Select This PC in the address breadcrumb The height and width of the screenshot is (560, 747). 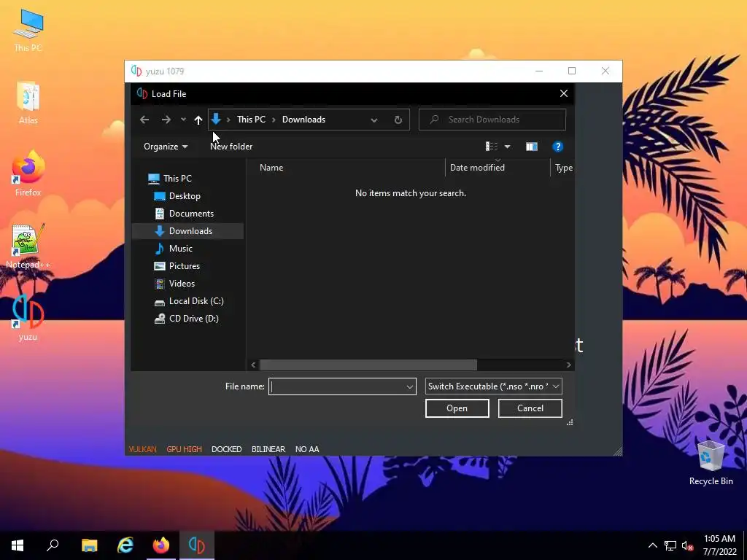pyautogui.click(x=251, y=120)
